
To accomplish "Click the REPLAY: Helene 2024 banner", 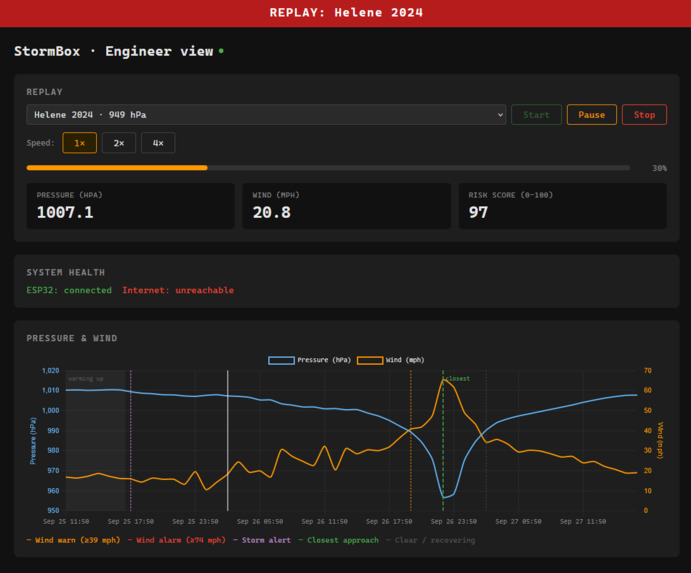I will [346, 13].
